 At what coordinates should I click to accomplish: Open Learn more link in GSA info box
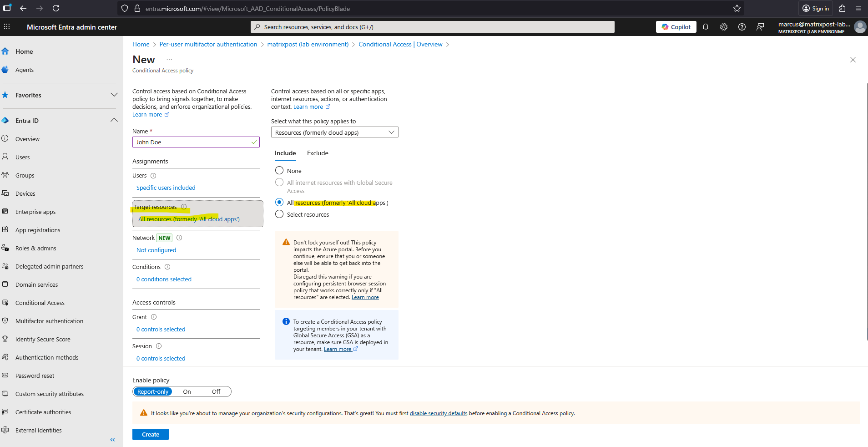341,349
